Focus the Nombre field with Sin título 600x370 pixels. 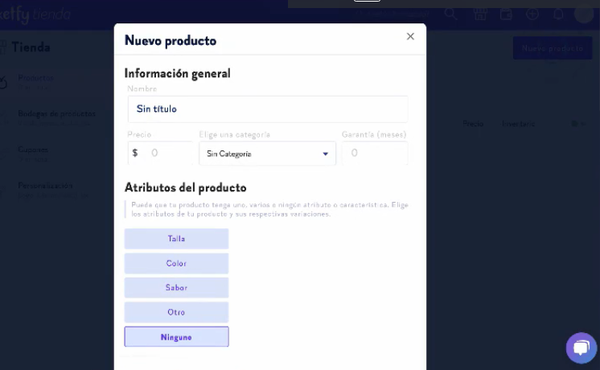[x=268, y=109]
